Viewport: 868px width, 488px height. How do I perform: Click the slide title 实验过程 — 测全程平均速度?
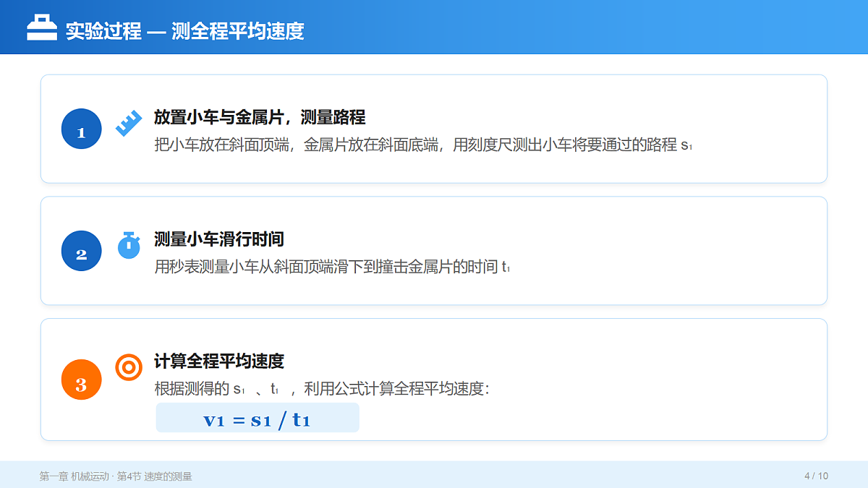pyautogui.click(x=184, y=31)
